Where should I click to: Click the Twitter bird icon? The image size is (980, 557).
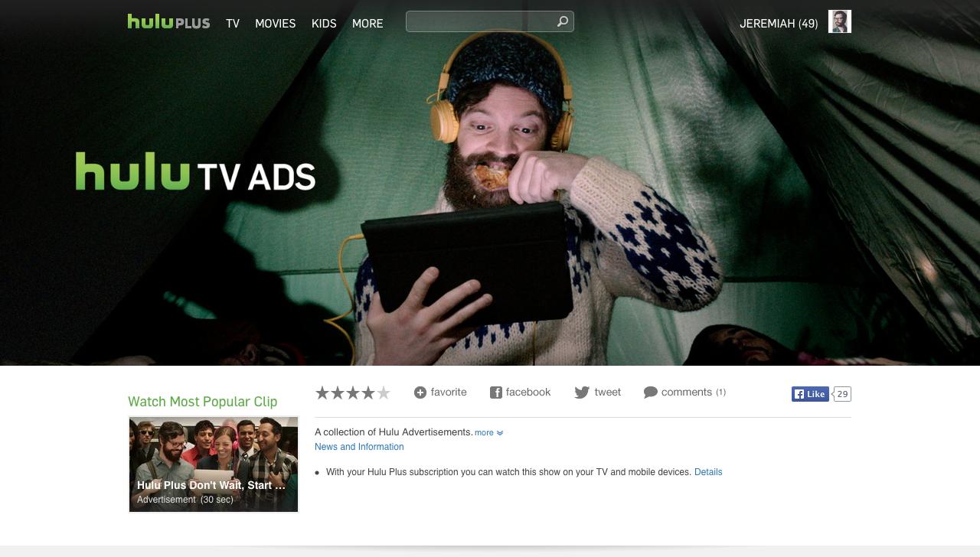[582, 393]
